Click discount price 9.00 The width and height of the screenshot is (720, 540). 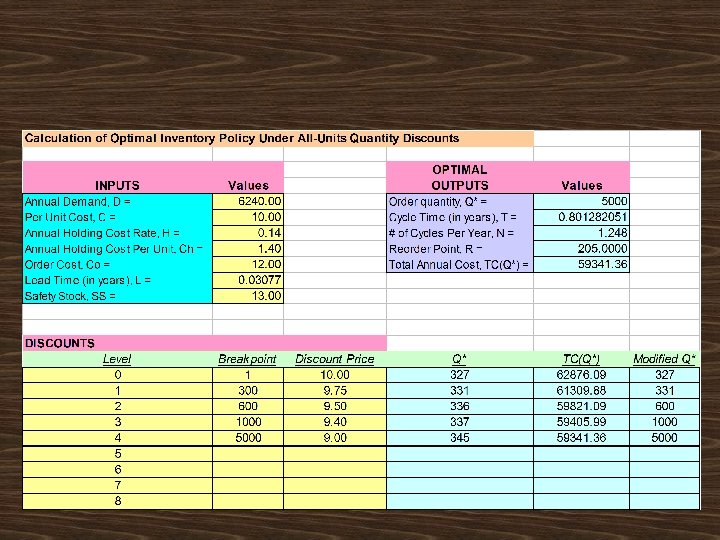tap(335, 438)
